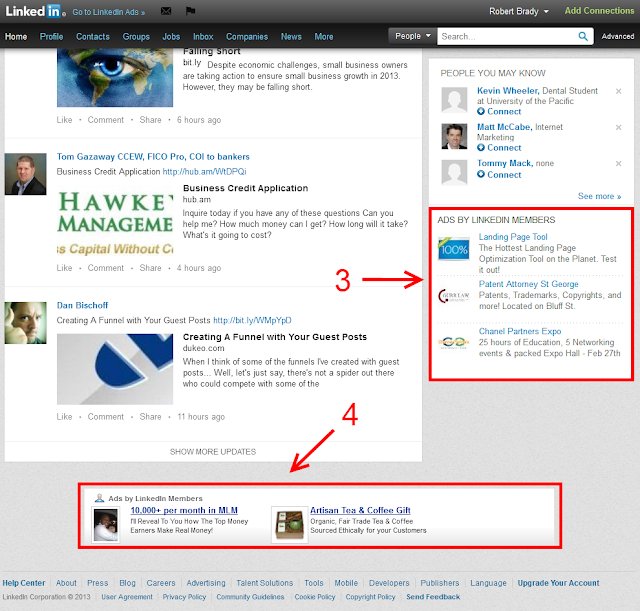Image resolution: width=640 pixels, height=611 pixels.
Task: Open the mail envelope icon
Action: point(166,11)
